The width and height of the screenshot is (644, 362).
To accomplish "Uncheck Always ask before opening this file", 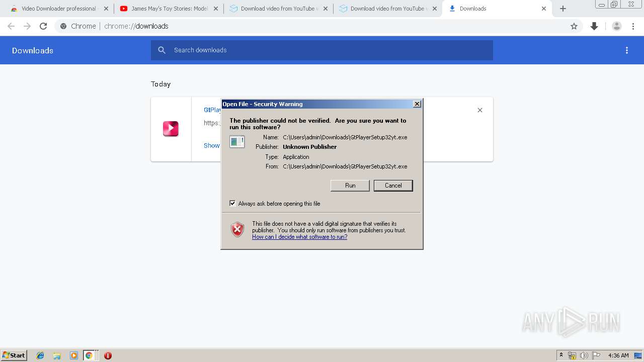I will (x=232, y=204).
